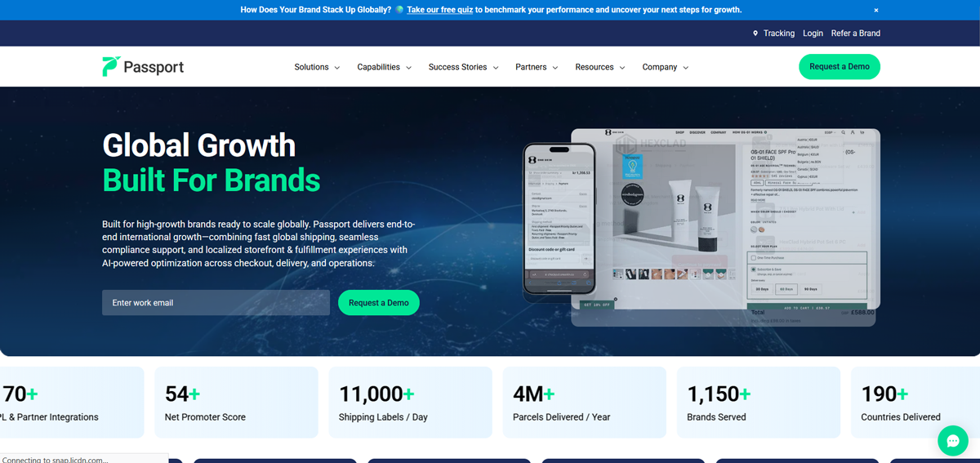
Task: Click the 11,000+ Shipping Labels / Day card
Action: pyautogui.click(x=410, y=402)
